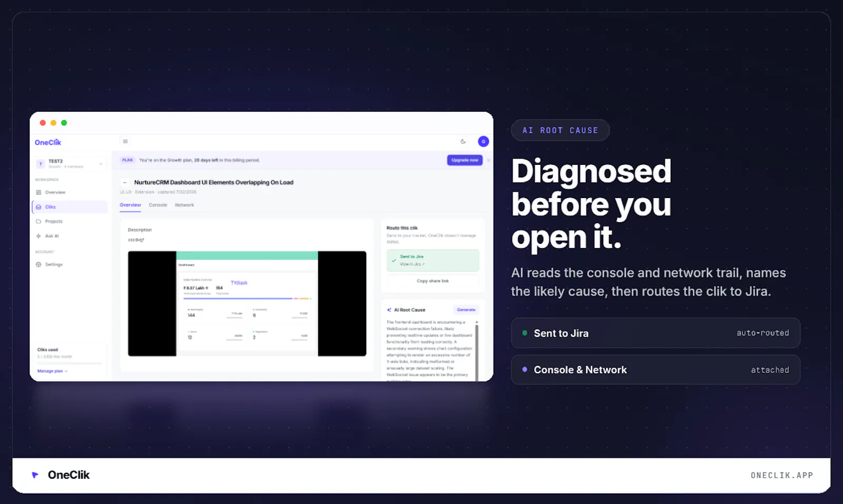Click the Cliks used progress bar
Image resolution: width=843 pixels, height=504 pixels.
pos(70,363)
